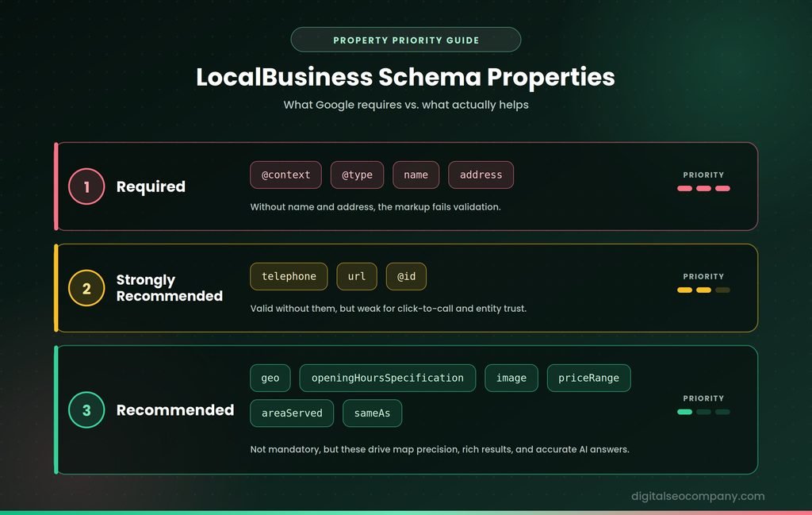812x515 pixels.
Task: Select the image property tag
Action: point(511,379)
